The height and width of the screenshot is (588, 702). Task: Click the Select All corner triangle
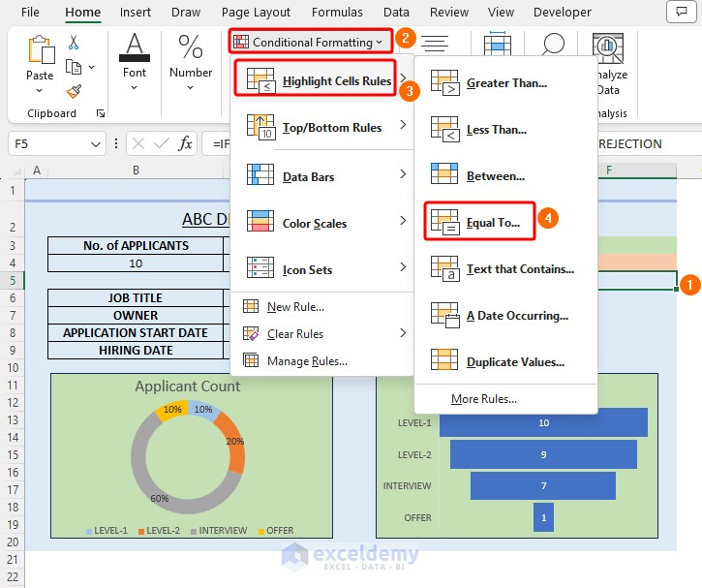pyautogui.click(x=17, y=171)
